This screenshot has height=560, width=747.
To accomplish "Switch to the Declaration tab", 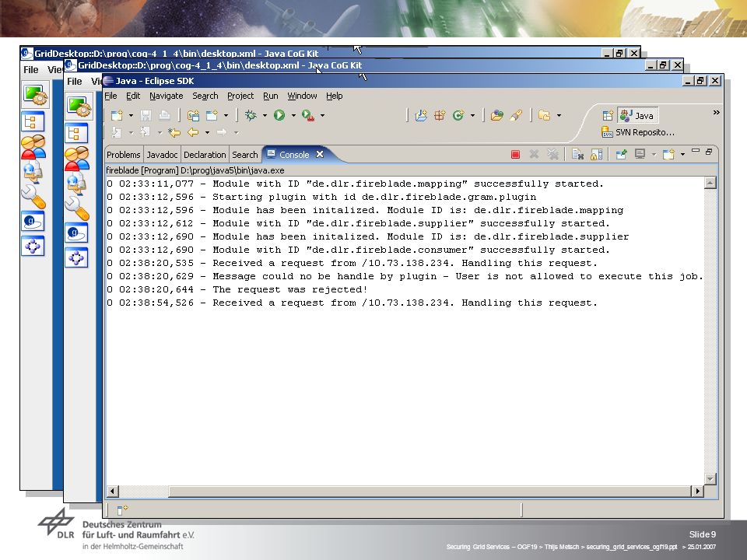I will click(x=205, y=155).
